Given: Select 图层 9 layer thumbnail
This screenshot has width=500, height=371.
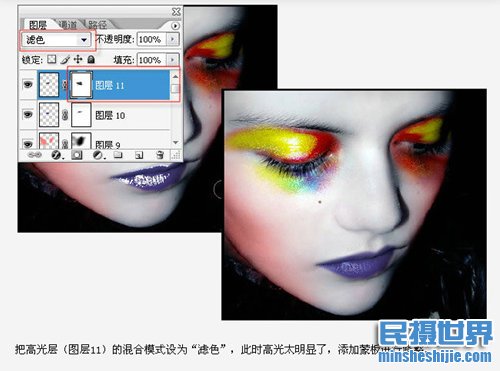Looking at the screenshot, I should (49, 140).
